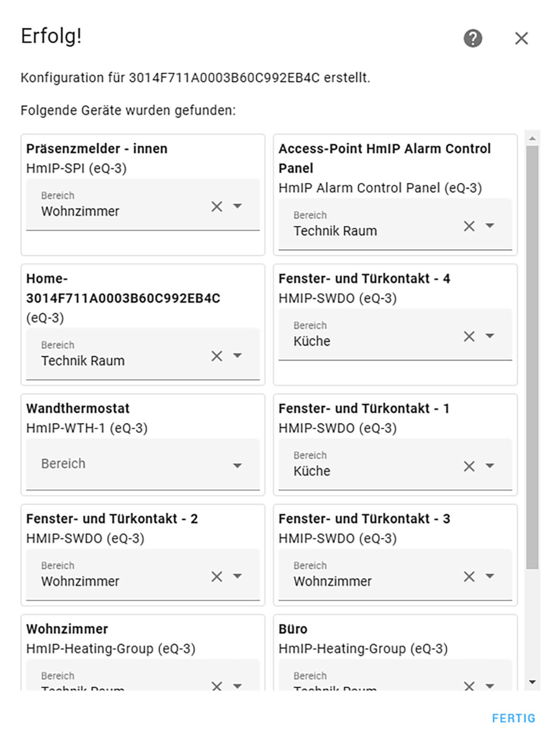Expand area dropdown for Präsenzmelder - innen
560x743 pixels.
[237, 206]
